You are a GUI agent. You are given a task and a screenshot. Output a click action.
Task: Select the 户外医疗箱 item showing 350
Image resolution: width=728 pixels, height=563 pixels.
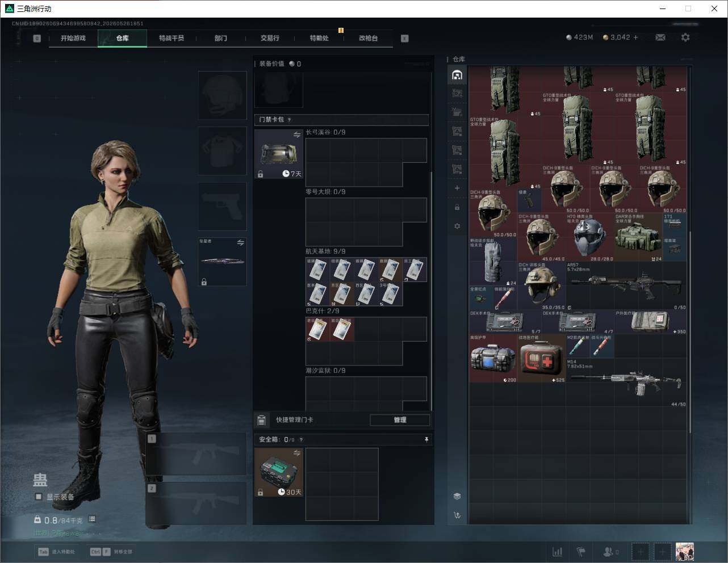point(651,322)
